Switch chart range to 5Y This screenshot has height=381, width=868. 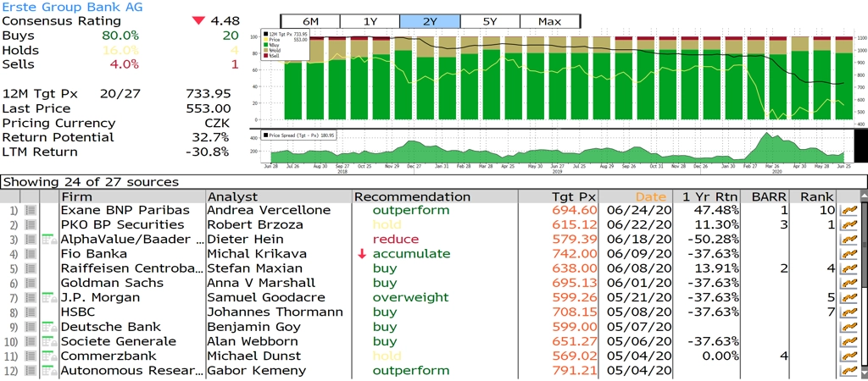pos(490,21)
